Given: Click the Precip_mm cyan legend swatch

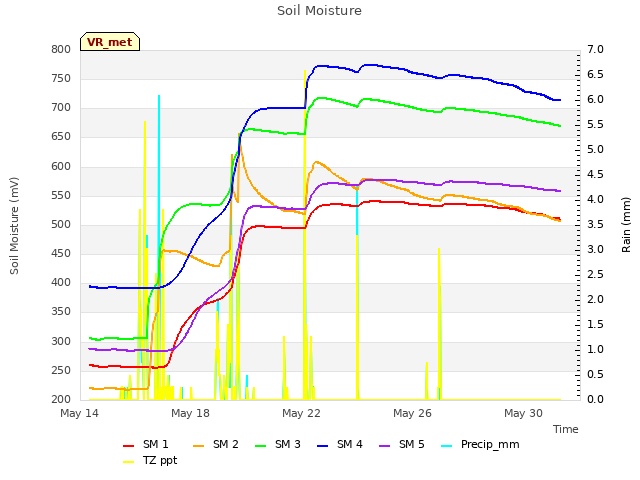Looking at the screenshot, I should pos(447,445).
